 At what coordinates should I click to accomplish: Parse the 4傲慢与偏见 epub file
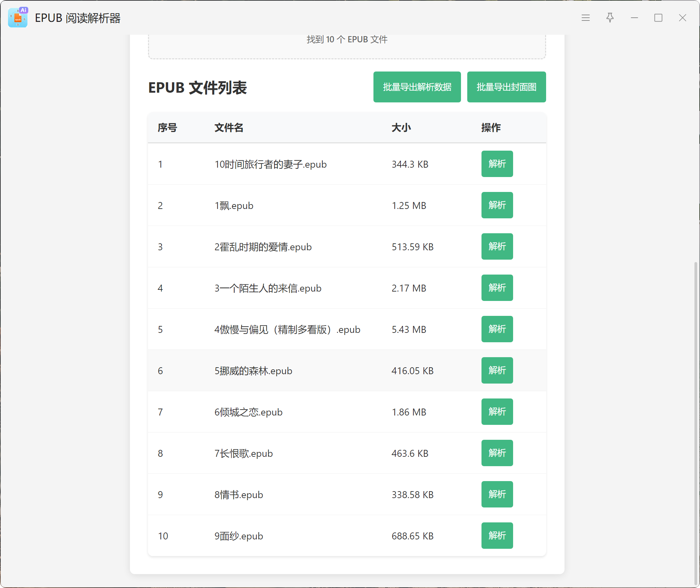coord(497,329)
